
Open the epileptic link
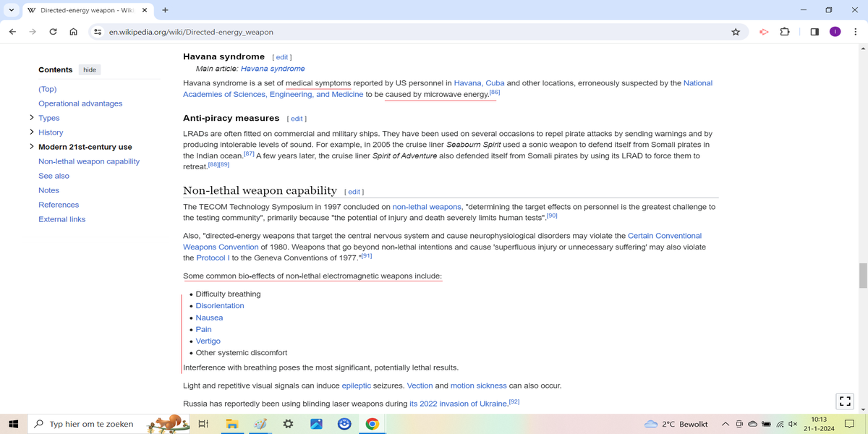(x=357, y=386)
